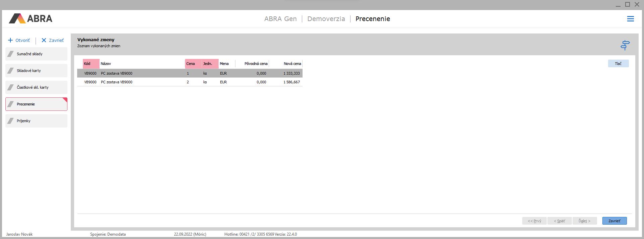Image resolution: width=644 pixels, height=239 pixels.
Task: Select the row with price 1 586,667
Action: tap(190, 82)
